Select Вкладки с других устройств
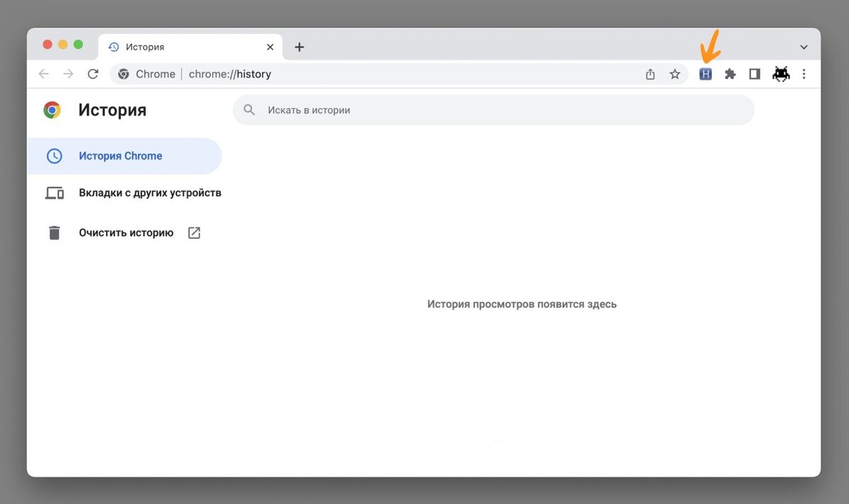This screenshot has width=849, height=504. coord(151,192)
